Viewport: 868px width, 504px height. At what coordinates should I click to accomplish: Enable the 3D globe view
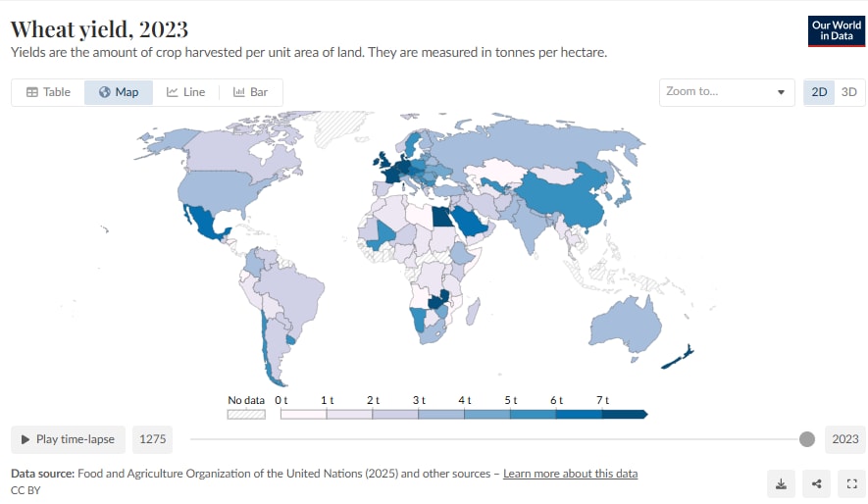click(x=849, y=92)
